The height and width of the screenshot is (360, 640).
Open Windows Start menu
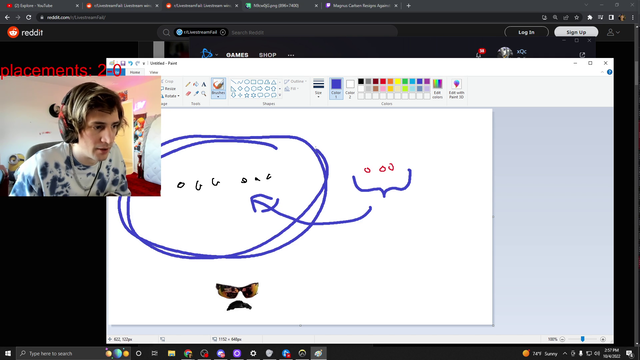click(8, 353)
